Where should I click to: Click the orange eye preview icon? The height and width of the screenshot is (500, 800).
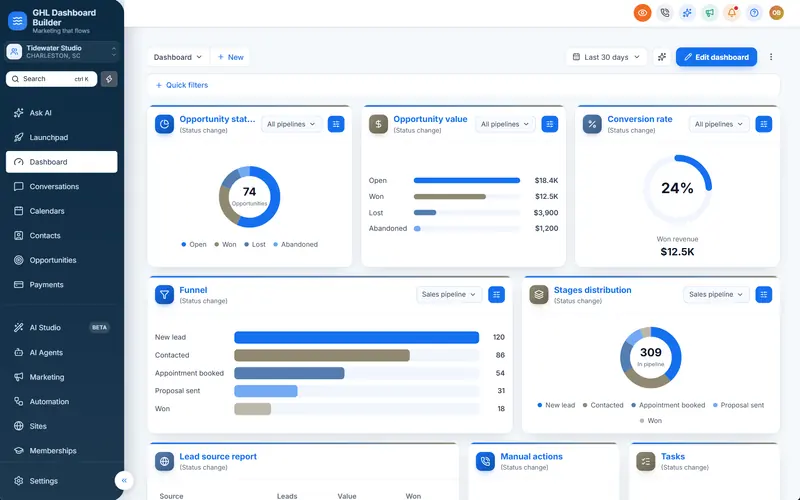coord(642,13)
